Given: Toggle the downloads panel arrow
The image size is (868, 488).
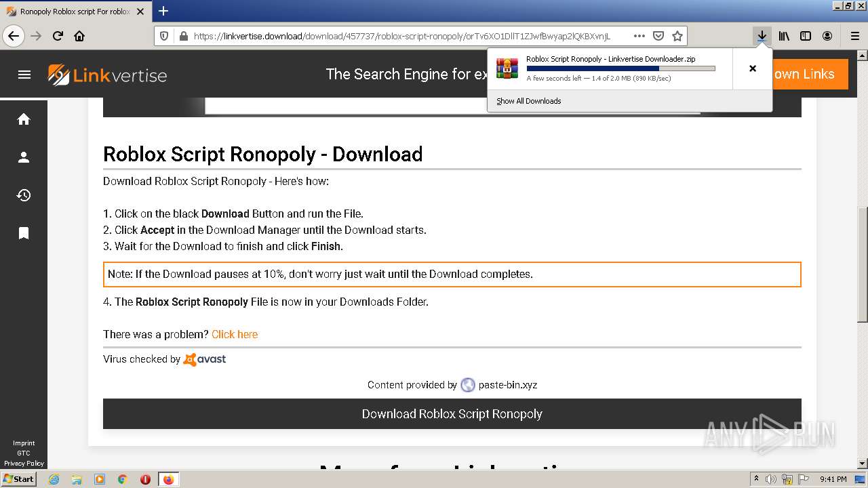Looking at the screenshot, I should [762, 36].
